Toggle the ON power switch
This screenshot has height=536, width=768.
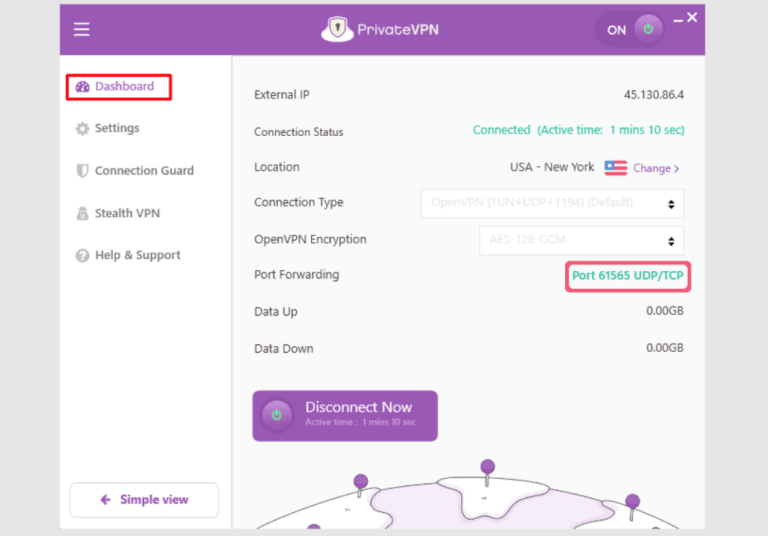(x=630, y=29)
